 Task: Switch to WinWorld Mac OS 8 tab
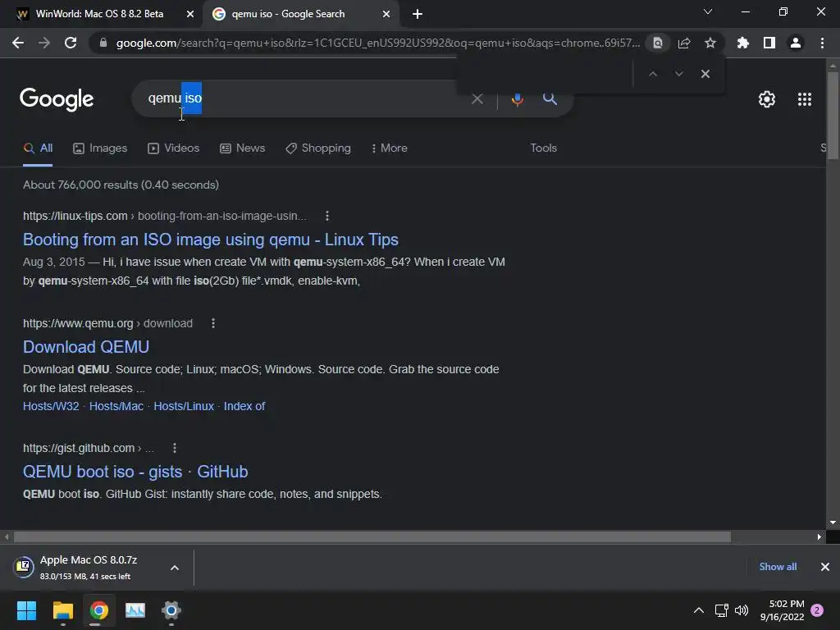point(99,14)
